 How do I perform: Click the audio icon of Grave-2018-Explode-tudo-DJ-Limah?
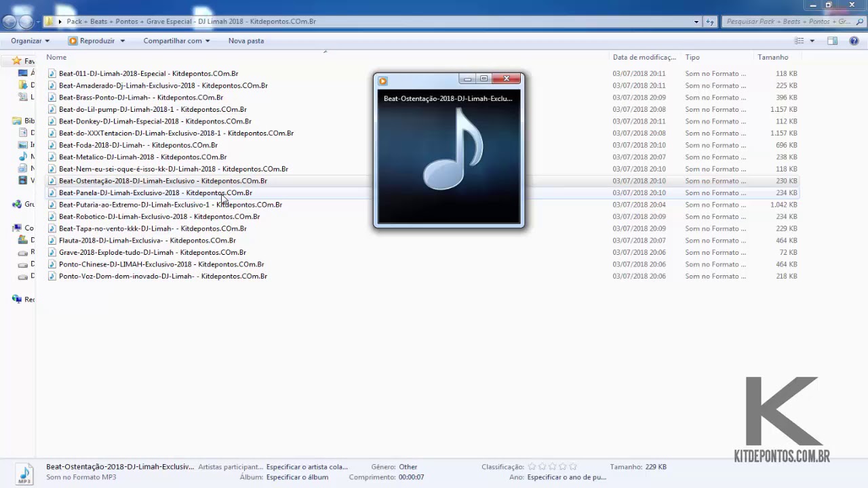52,252
